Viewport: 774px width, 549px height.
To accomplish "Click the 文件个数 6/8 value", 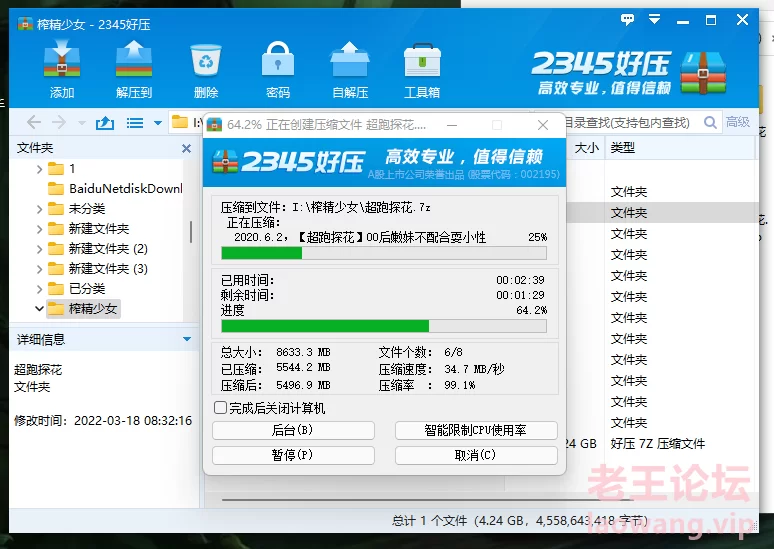I will click(x=453, y=352).
